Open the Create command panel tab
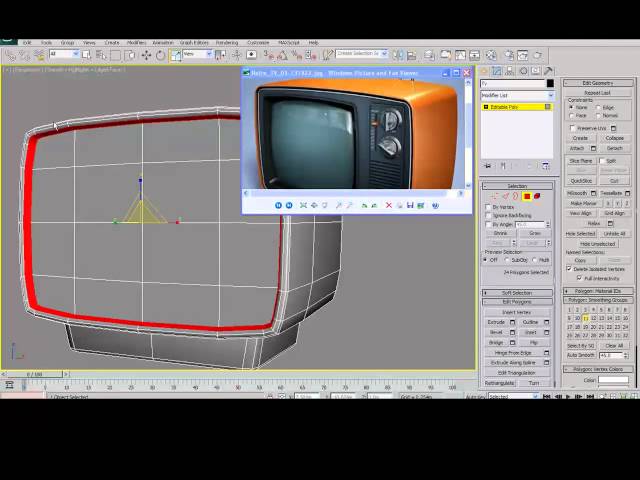640x480 pixels. point(484,71)
